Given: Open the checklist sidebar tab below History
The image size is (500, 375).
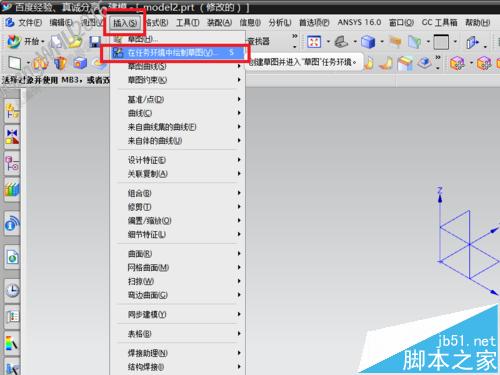Looking at the screenshot, I should tap(12, 317).
